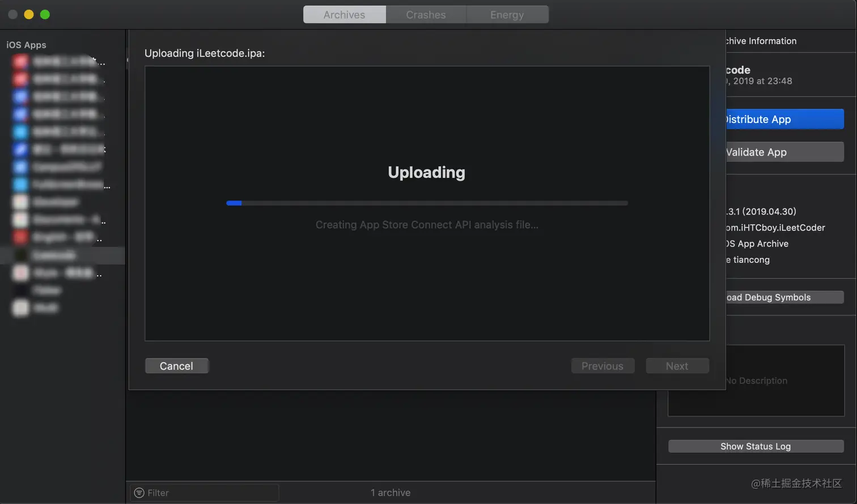857x504 pixels.
Task: Open the Crashes tab
Action: pos(426,15)
